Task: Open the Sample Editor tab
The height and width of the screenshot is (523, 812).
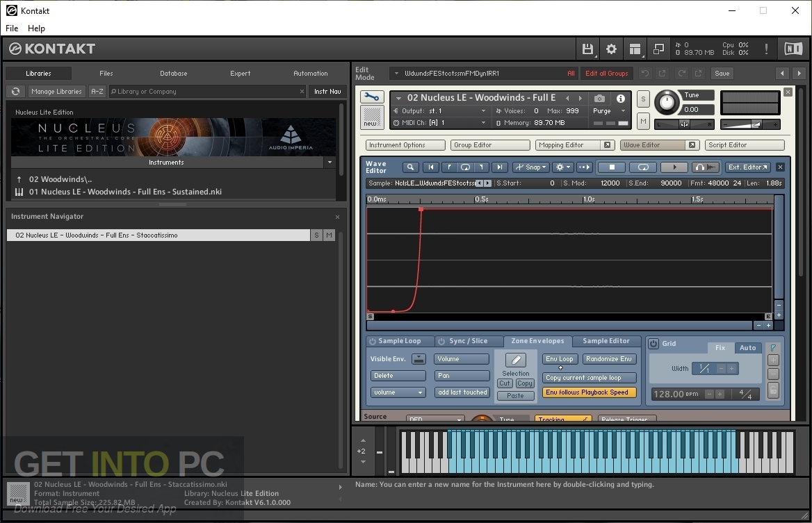Action: coord(606,342)
